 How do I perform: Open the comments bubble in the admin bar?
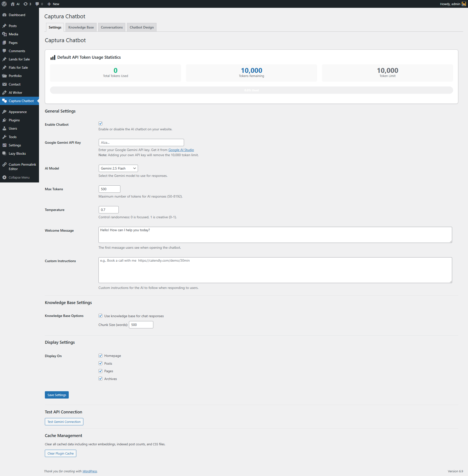pyautogui.click(x=37, y=4)
